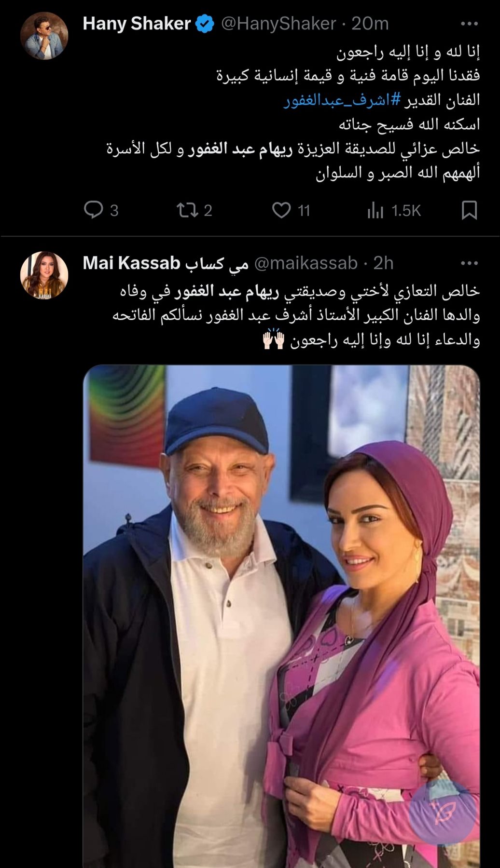The width and height of the screenshot is (500, 868).
Task: Open the 2h timestamp on Mai Kassab's tweet
Action: click(x=384, y=263)
